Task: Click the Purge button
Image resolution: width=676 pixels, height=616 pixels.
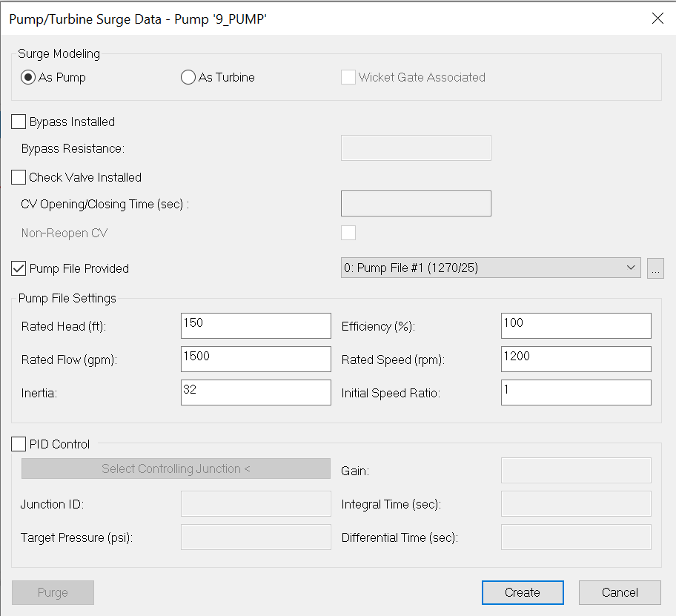Action: tap(53, 592)
